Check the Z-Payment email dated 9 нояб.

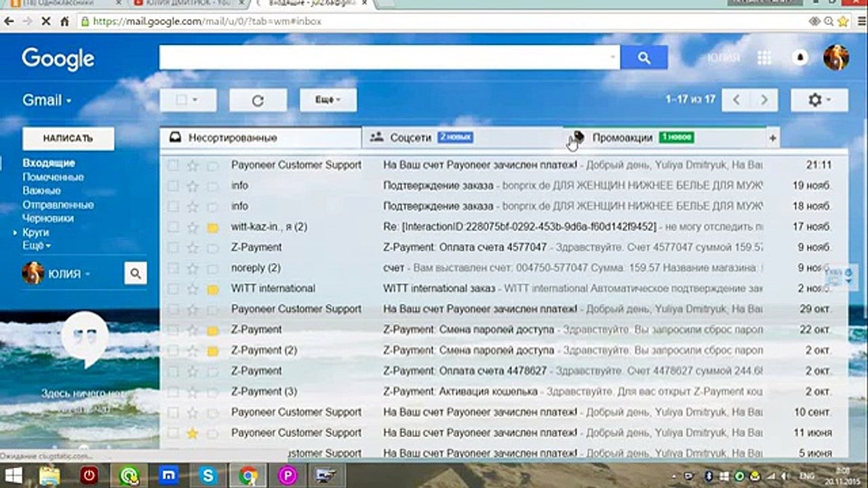[174, 247]
